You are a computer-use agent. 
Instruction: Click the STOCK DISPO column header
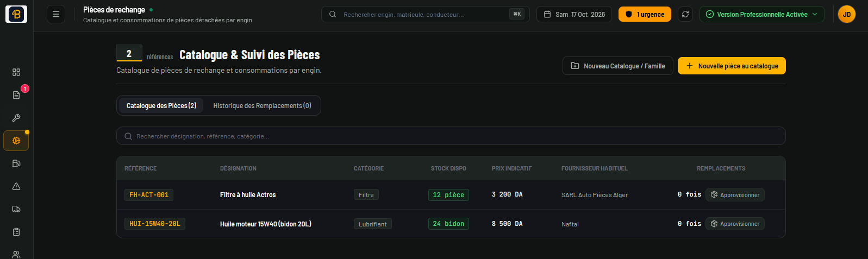pos(448,168)
